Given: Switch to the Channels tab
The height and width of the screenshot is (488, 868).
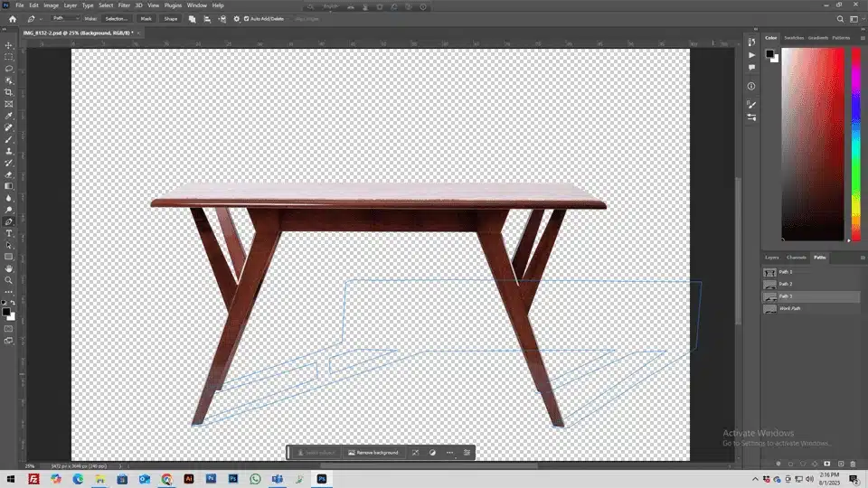Looking at the screenshot, I should coord(796,258).
